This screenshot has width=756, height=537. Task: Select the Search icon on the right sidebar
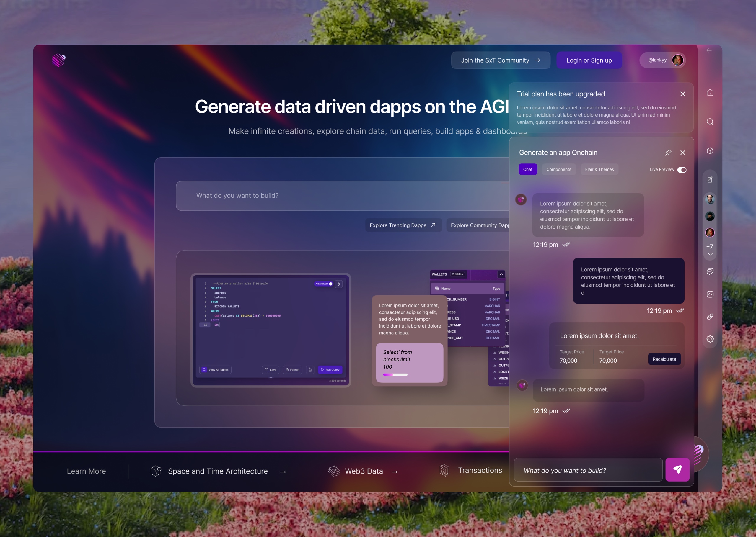[x=710, y=121]
